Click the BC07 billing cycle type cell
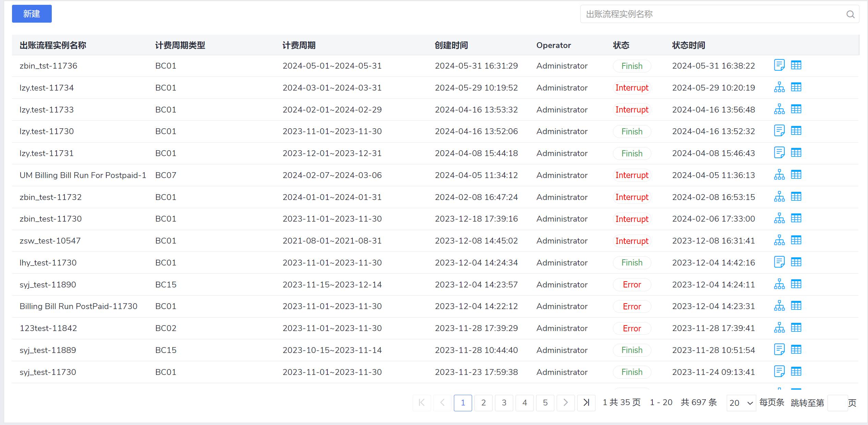 coord(166,175)
